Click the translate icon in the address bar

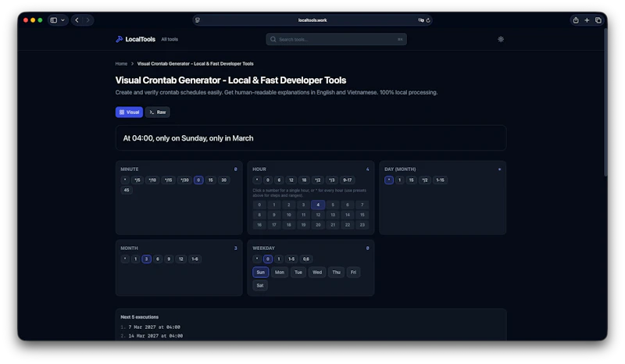coord(420,20)
